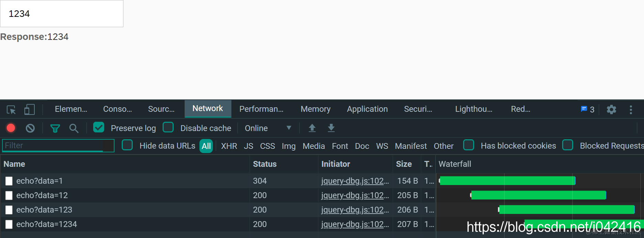This screenshot has height=238, width=644.
Task: Switch to the Elements tab
Action: point(71,109)
